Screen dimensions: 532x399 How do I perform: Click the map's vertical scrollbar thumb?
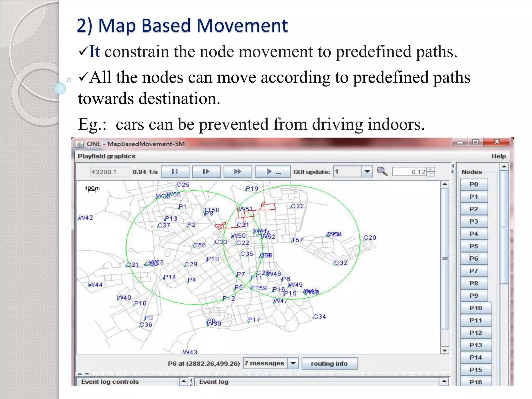tap(445, 258)
